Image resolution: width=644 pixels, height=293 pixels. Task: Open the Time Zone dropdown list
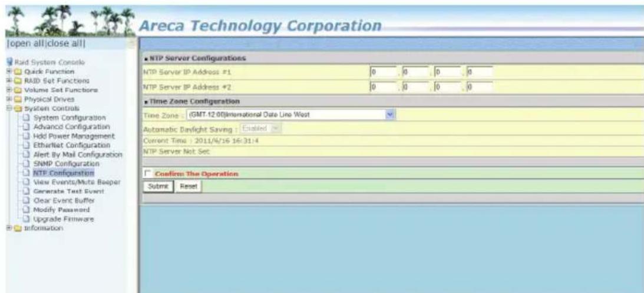point(290,115)
